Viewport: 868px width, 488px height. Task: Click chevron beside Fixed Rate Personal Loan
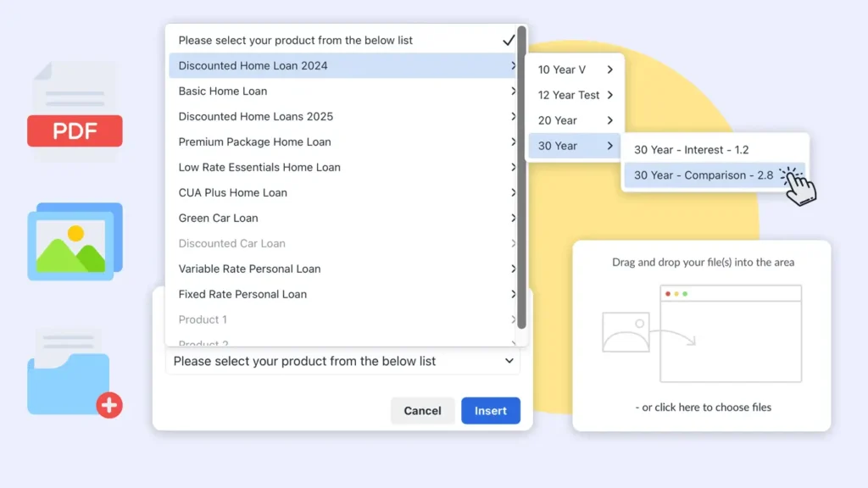[x=513, y=294]
